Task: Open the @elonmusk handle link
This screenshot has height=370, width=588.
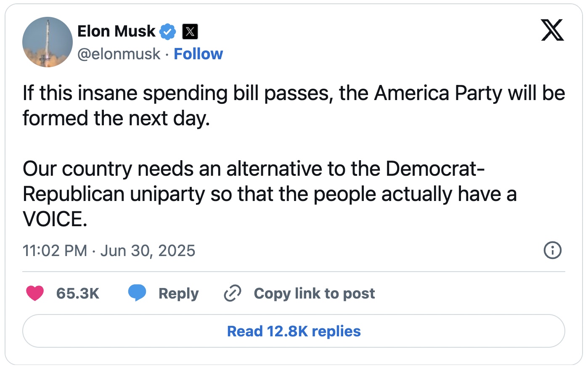Action: pos(119,54)
